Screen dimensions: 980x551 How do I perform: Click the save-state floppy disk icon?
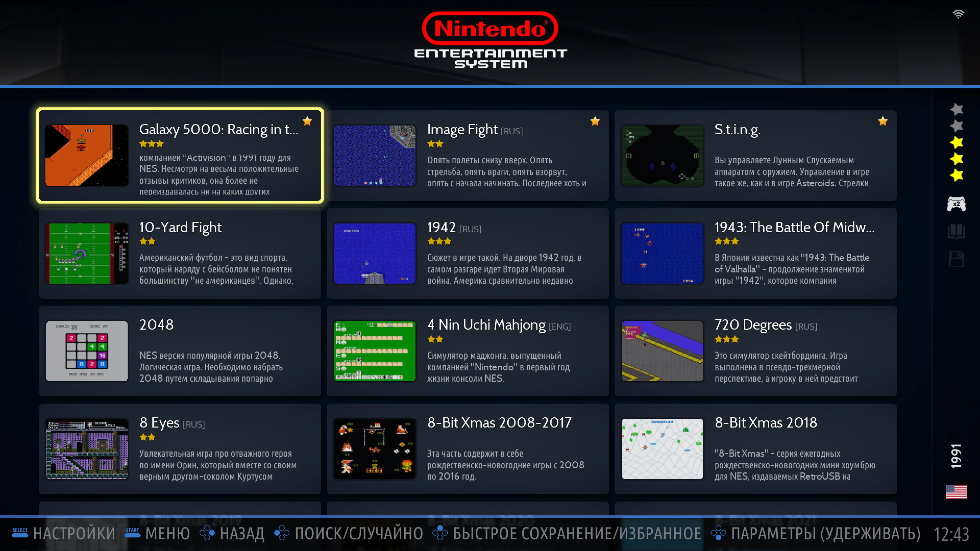point(956,259)
